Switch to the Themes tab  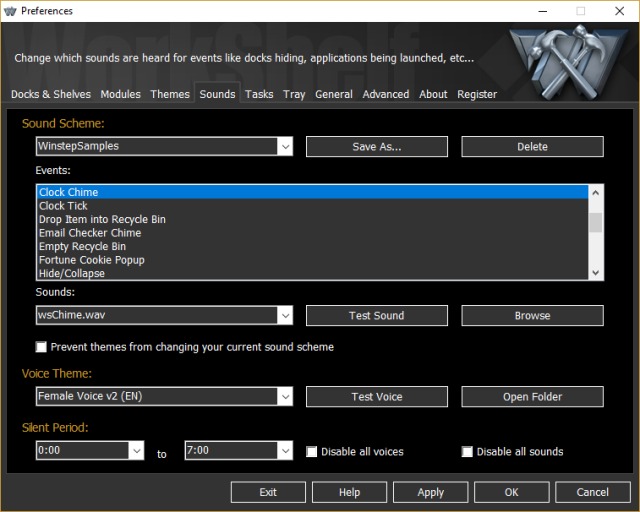coord(170,94)
